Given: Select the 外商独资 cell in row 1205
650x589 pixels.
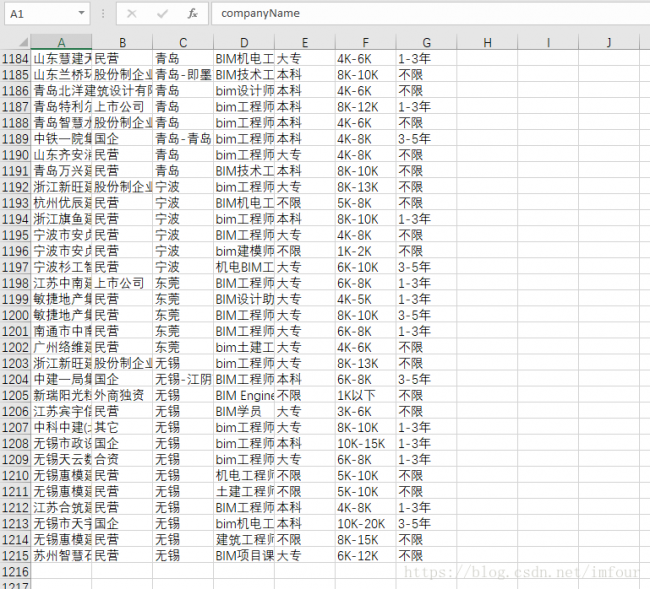Looking at the screenshot, I should 121,395.
